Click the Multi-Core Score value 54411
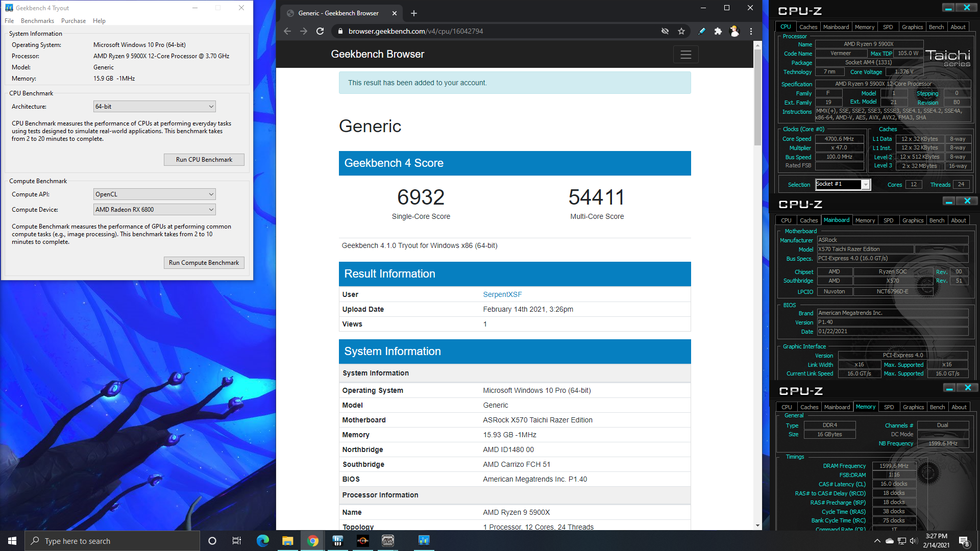The image size is (980, 551). pyautogui.click(x=596, y=197)
